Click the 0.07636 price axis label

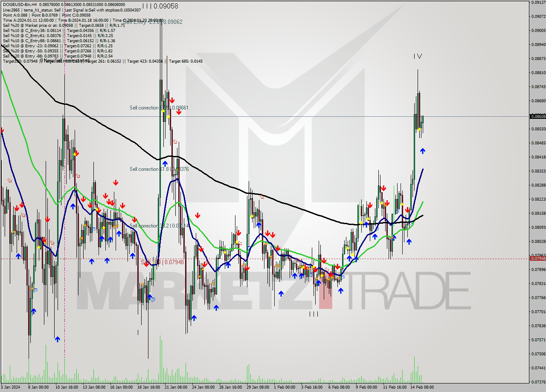click(x=538, y=326)
